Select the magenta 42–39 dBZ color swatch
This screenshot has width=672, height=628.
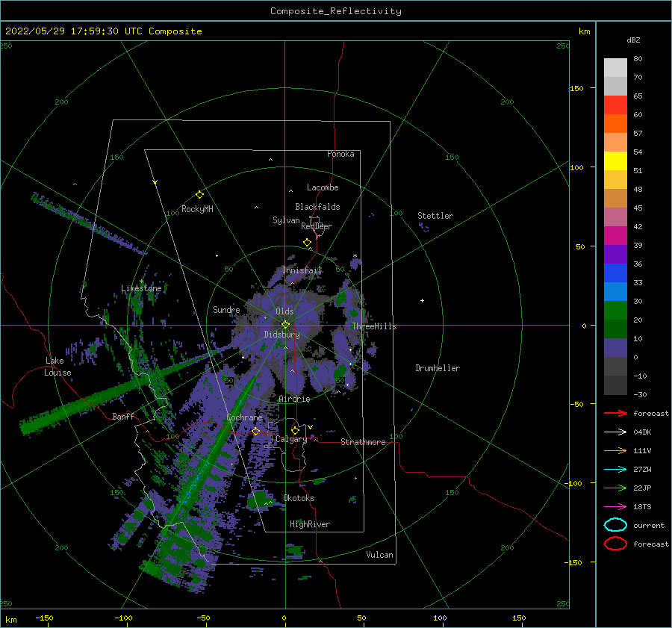point(615,236)
